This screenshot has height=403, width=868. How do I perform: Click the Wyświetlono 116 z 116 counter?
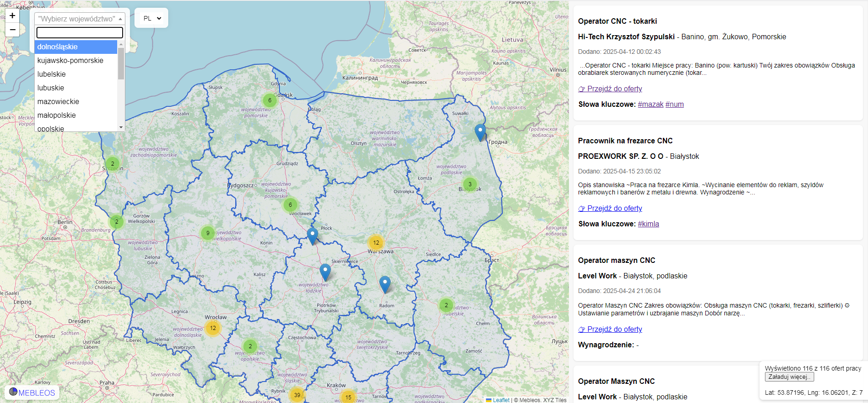point(813,368)
